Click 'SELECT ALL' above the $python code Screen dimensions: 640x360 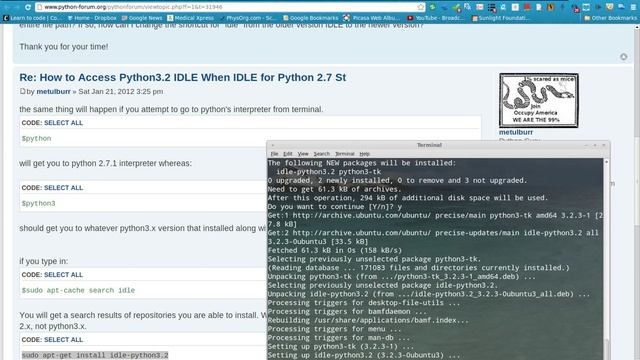pyautogui.click(x=63, y=123)
